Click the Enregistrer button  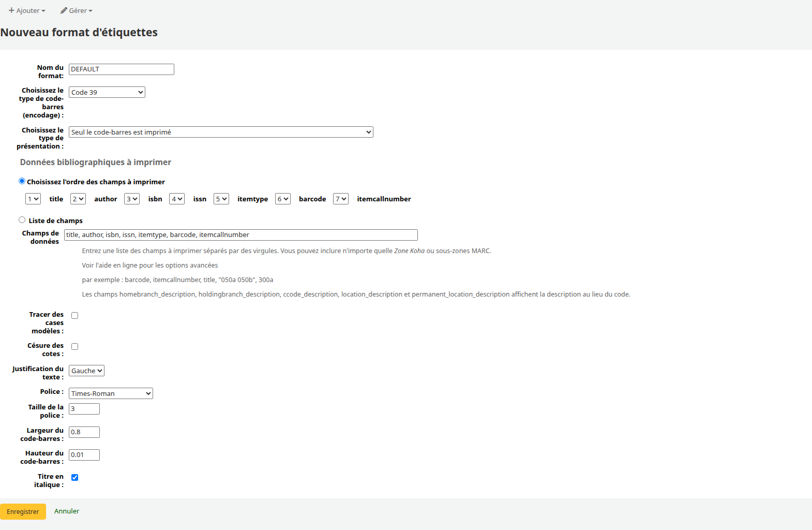click(x=23, y=511)
